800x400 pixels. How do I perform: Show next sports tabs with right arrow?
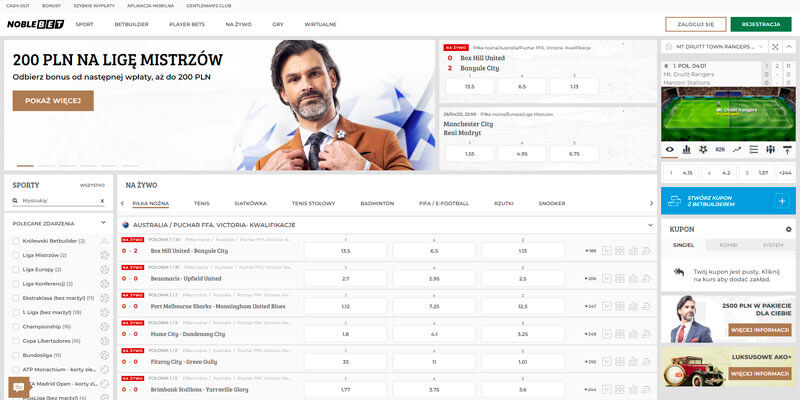pyautogui.click(x=651, y=203)
